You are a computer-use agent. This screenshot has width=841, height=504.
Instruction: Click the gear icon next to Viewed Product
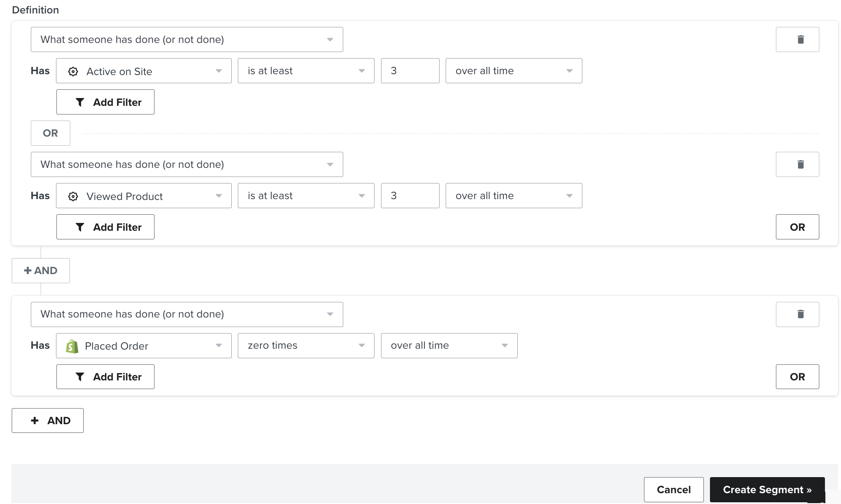[73, 196]
